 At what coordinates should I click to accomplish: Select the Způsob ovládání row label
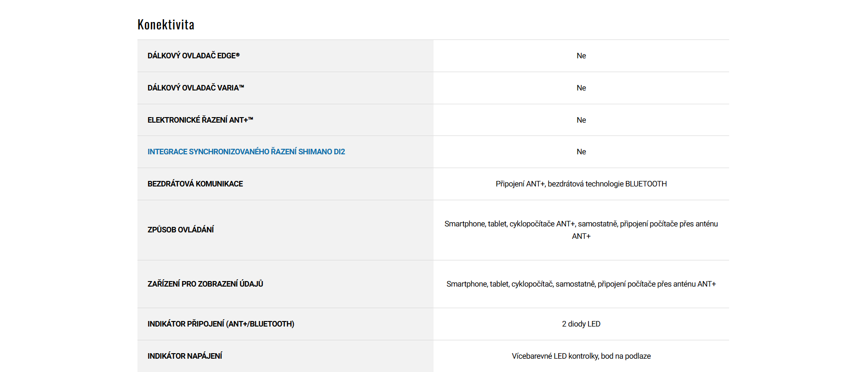[x=181, y=230]
